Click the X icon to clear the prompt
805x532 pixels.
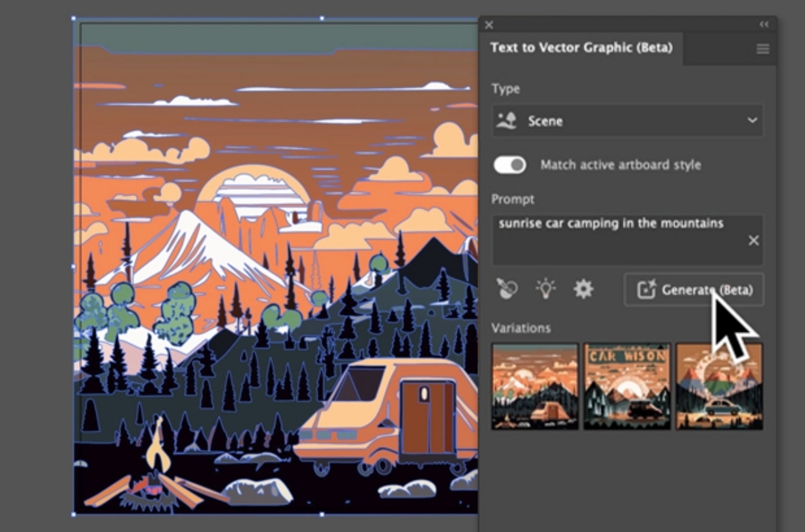[754, 240]
